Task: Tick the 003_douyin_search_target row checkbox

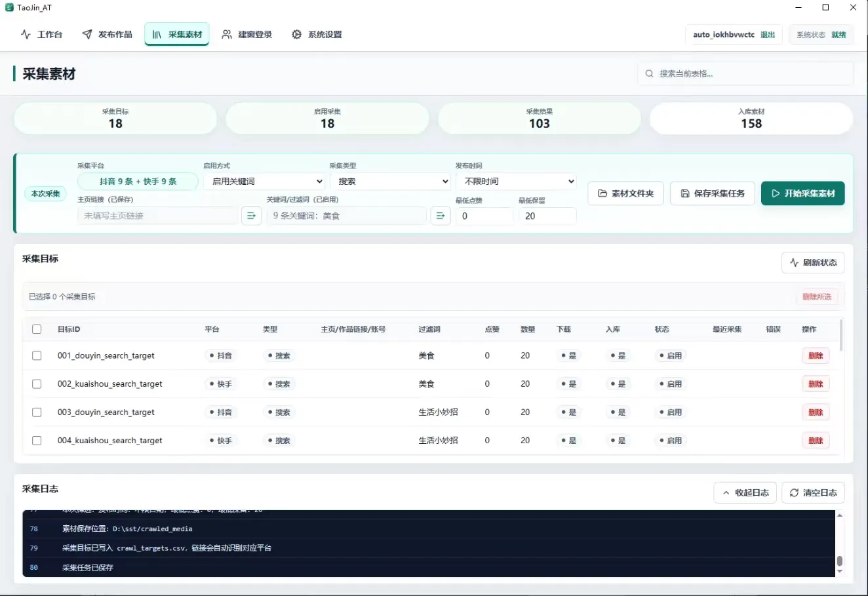Action: [37, 412]
